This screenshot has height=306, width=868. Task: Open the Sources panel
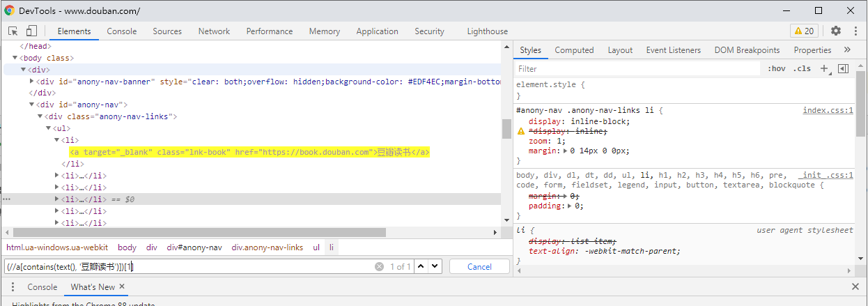pos(167,31)
